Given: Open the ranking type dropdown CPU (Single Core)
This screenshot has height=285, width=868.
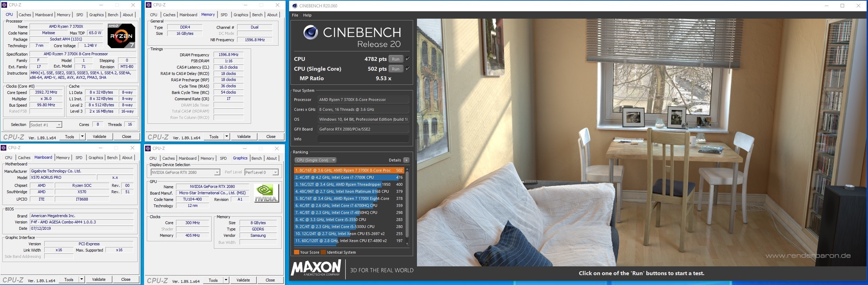Looking at the screenshot, I should coord(315,160).
